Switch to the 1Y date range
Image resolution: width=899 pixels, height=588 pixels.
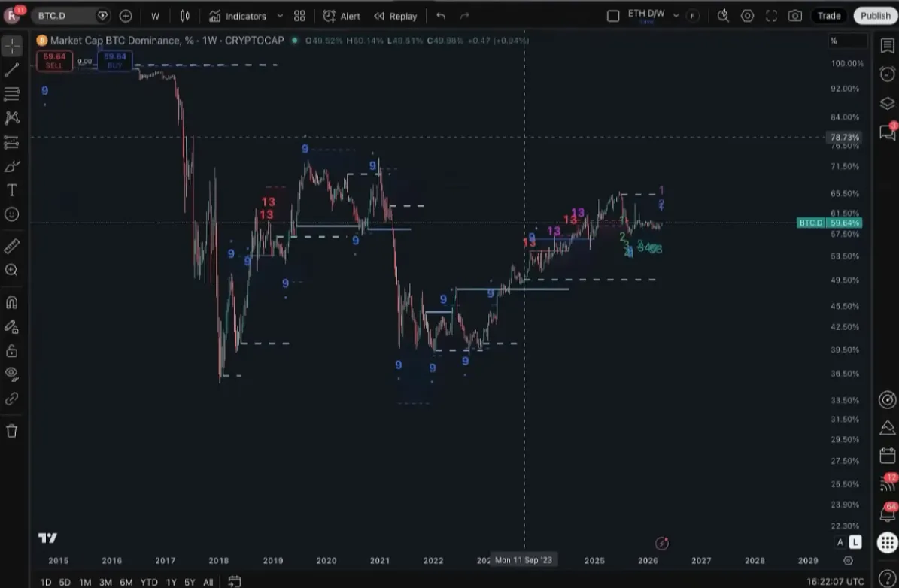point(172,582)
